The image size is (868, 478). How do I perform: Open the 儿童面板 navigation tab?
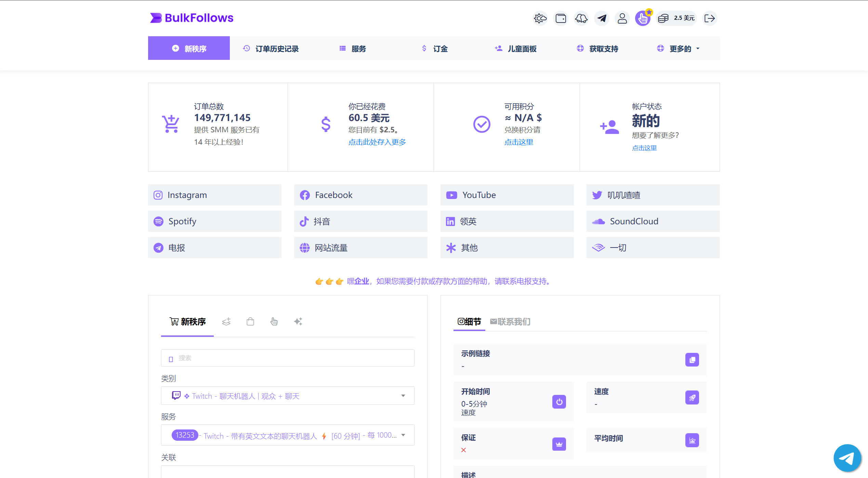[x=516, y=48]
